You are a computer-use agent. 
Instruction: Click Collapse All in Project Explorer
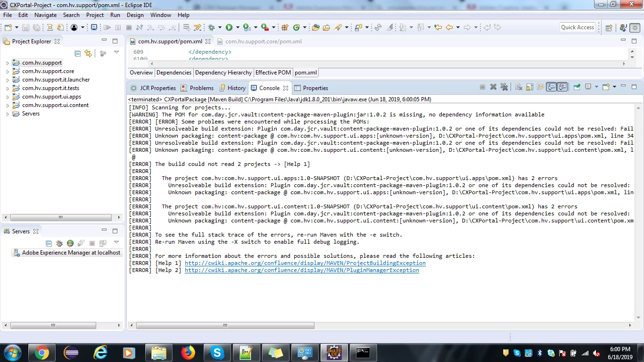[78, 53]
